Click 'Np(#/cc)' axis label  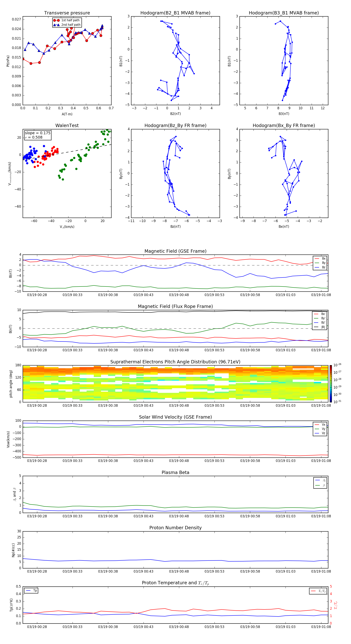[x=13, y=550]
